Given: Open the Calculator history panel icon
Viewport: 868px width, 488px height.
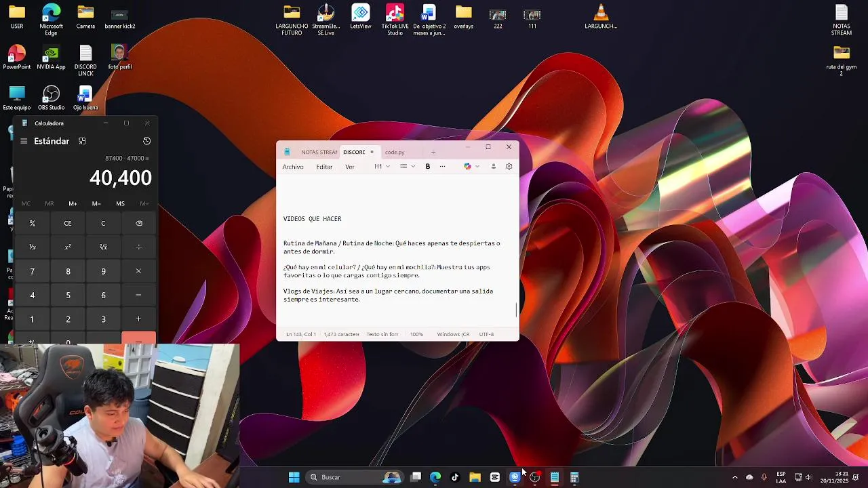Looking at the screenshot, I should click(146, 141).
